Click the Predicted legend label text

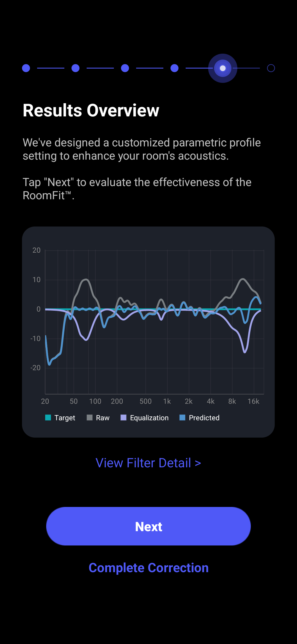204,418
